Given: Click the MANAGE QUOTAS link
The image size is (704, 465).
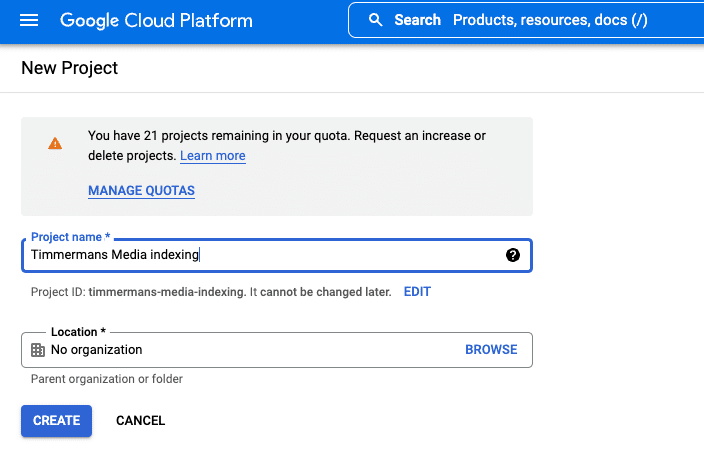Looking at the screenshot, I should 141,190.
